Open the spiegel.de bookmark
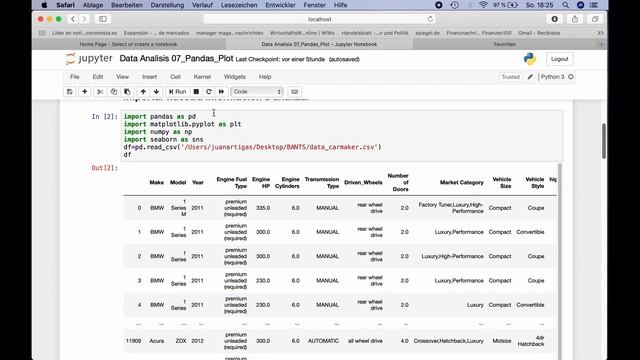This screenshot has width=640, height=360. tap(427, 33)
